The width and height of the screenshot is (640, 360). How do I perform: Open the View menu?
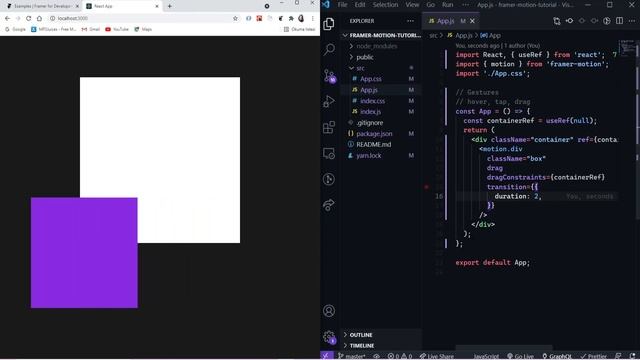(x=412, y=5)
